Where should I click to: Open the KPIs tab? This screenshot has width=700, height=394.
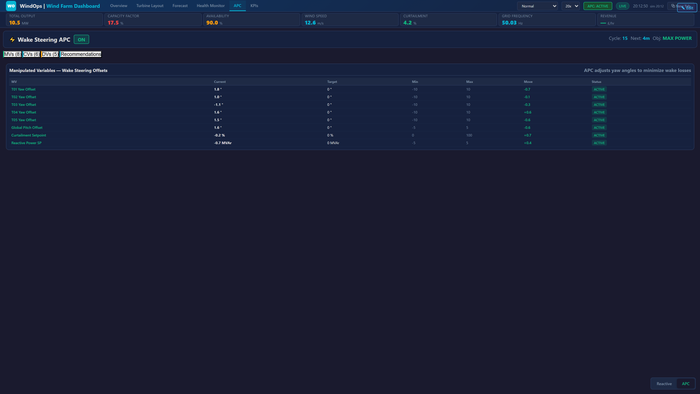pos(254,6)
